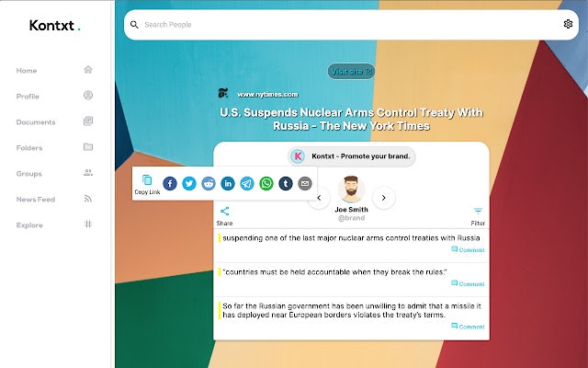Click the Kontxt logo
The height and width of the screenshot is (368, 588).
point(55,25)
